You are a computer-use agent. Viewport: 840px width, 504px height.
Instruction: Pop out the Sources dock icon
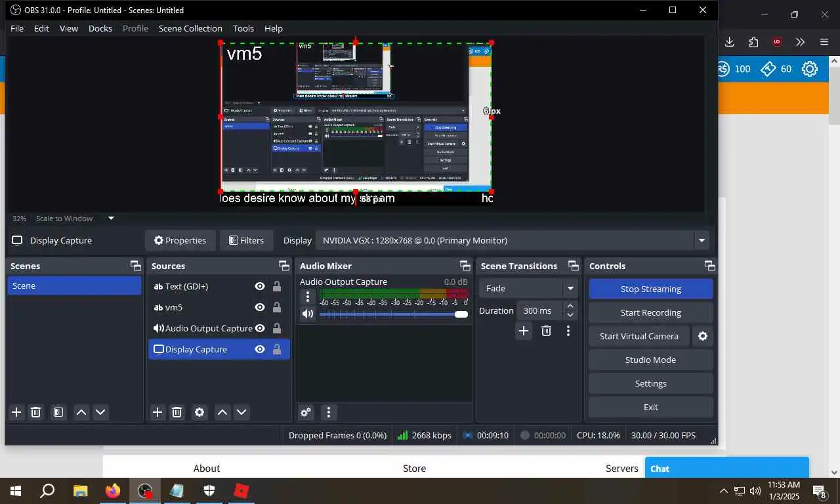pyautogui.click(x=284, y=266)
